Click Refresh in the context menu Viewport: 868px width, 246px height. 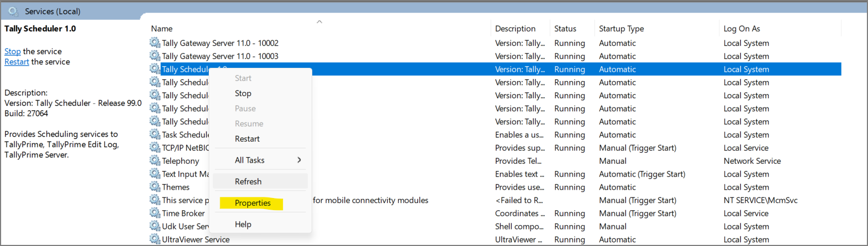[x=248, y=181]
